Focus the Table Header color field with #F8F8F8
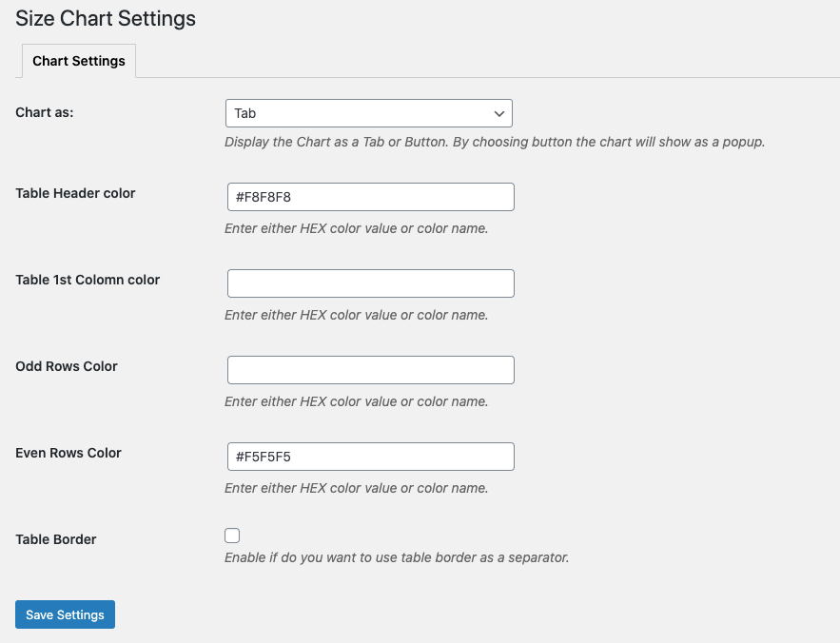Viewport: 840px width, 643px height. click(x=371, y=197)
